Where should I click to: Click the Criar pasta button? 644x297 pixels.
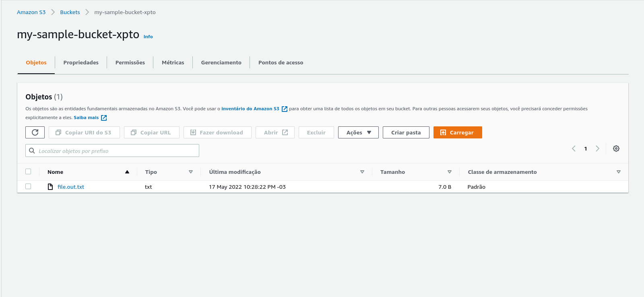pos(406,132)
